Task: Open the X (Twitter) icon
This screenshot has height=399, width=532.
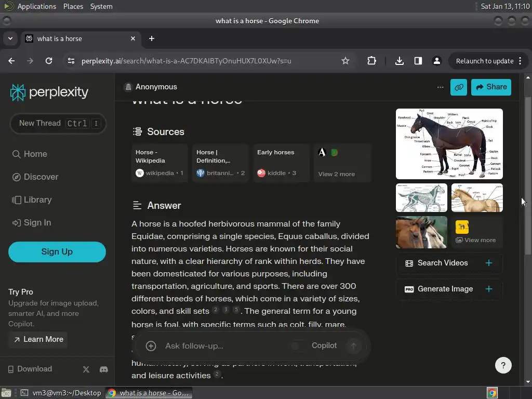Action: 86,369
